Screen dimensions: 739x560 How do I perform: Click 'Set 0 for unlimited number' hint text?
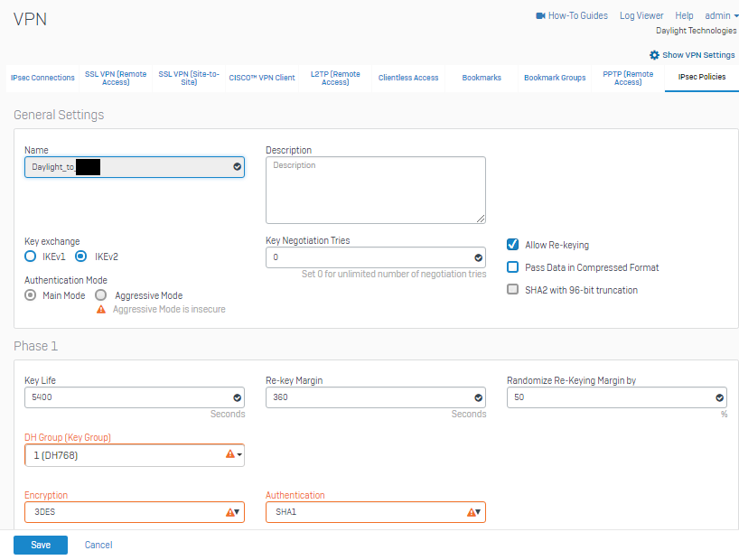394,274
